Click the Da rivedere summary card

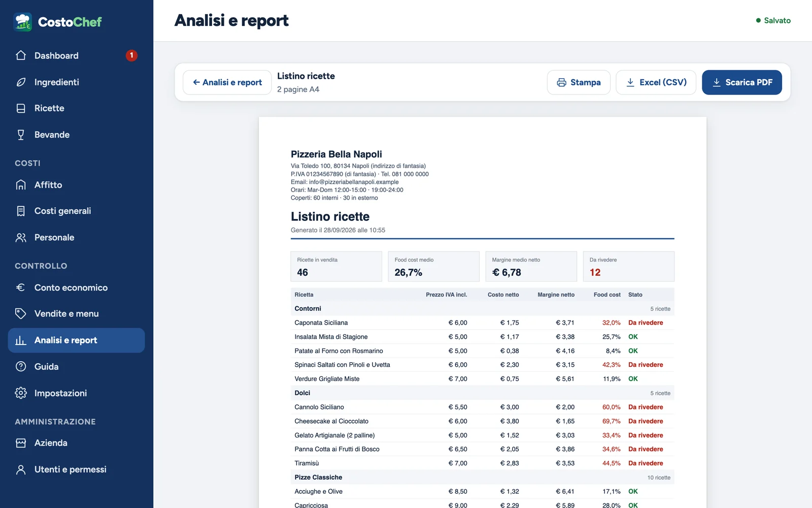tap(629, 266)
